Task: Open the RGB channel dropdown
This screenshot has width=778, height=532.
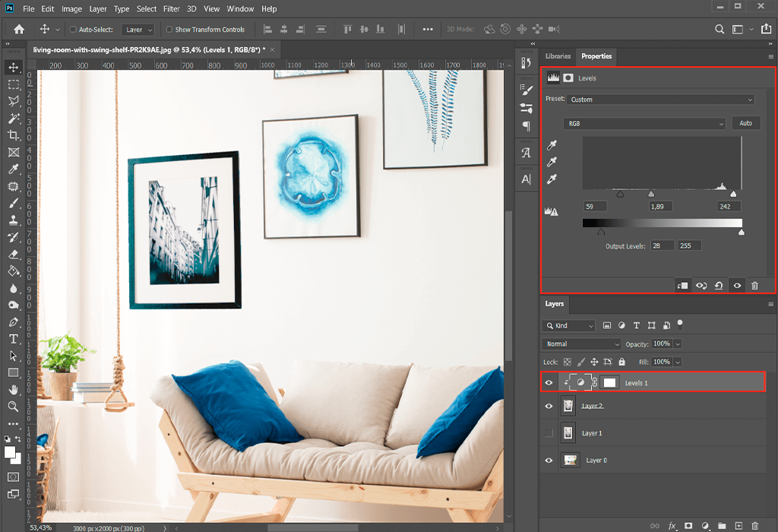Action: click(x=645, y=123)
